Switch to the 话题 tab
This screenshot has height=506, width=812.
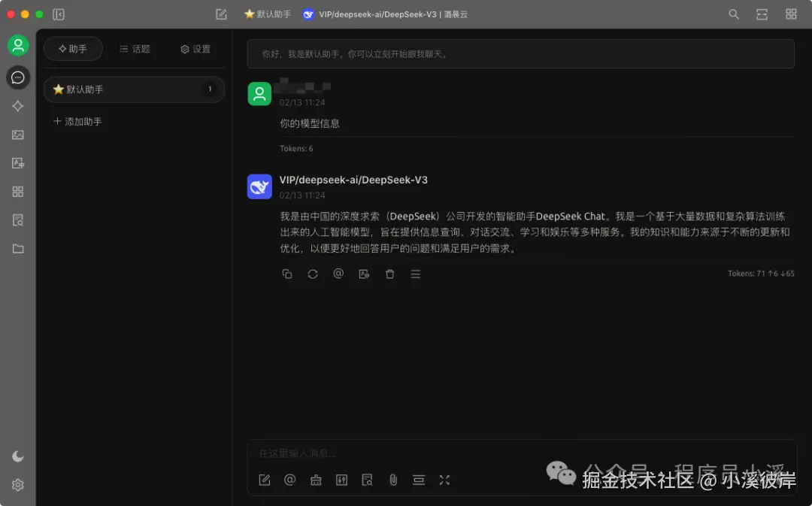click(135, 49)
